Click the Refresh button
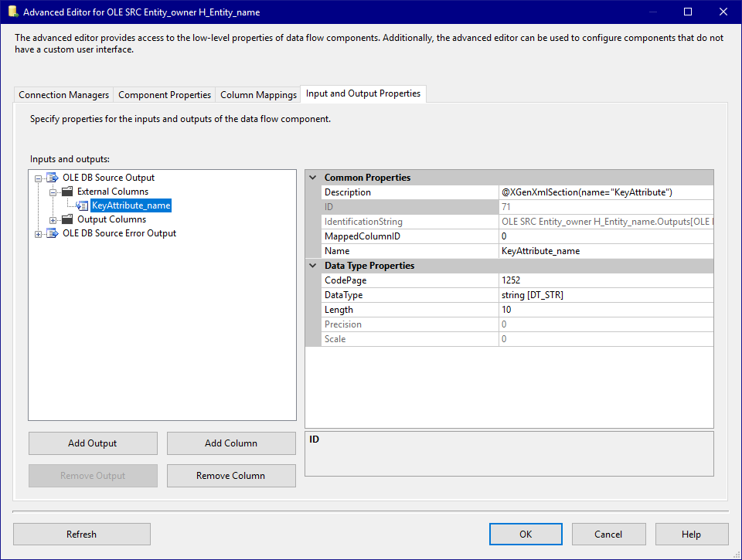The width and height of the screenshot is (742, 560). tap(82, 534)
